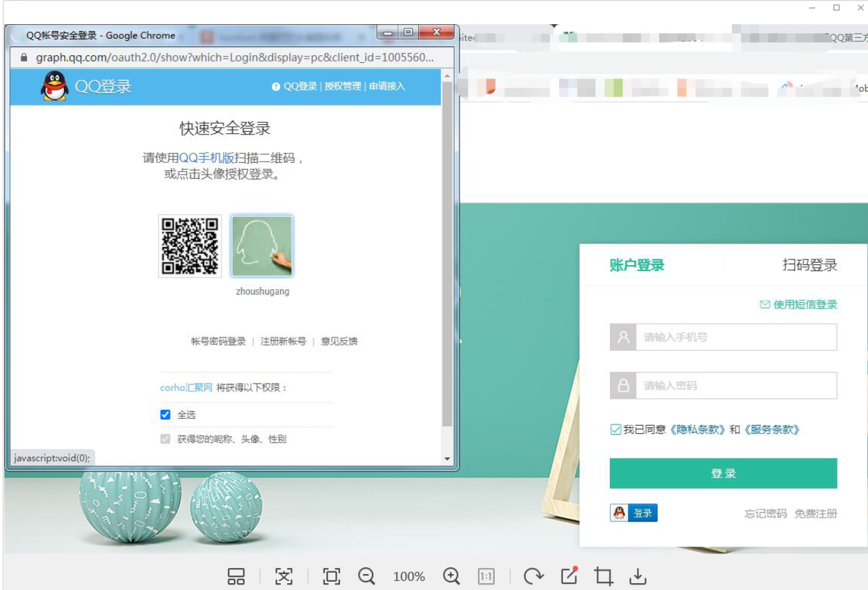Click the zhoushugang username label

click(x=262, y=291)
